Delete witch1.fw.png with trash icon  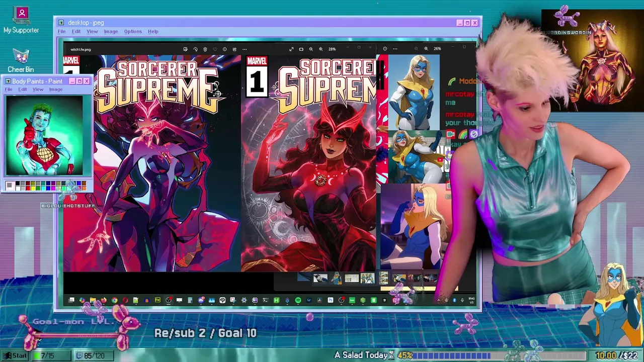[205, 49]
